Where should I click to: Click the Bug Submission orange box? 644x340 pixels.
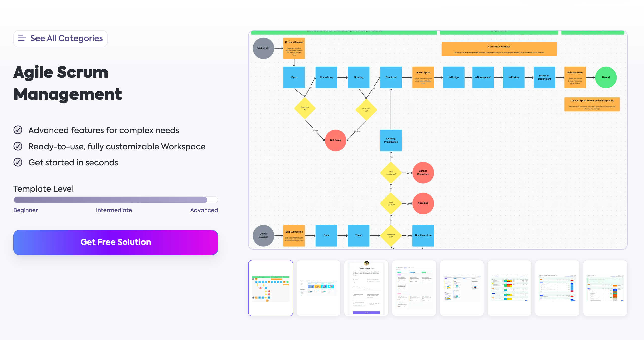(x=294, y=235)
